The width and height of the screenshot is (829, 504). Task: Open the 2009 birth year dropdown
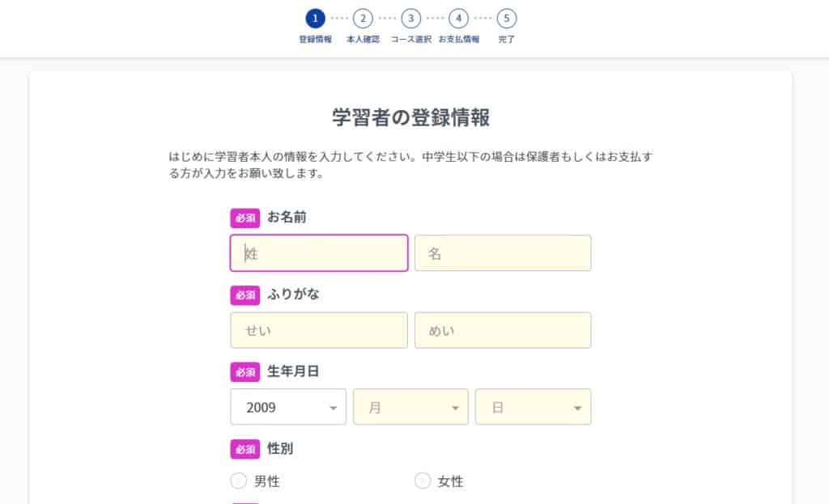point(288,407)
